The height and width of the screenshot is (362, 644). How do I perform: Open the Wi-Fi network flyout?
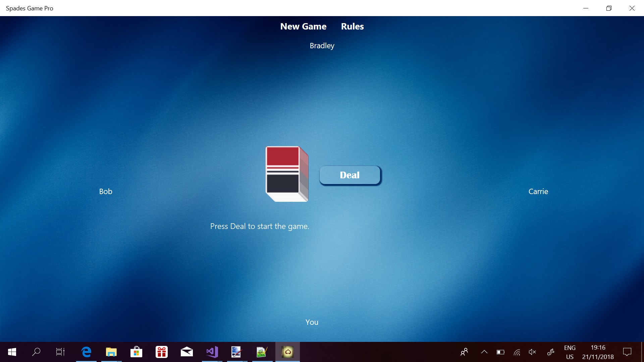(x=517, y=352)
